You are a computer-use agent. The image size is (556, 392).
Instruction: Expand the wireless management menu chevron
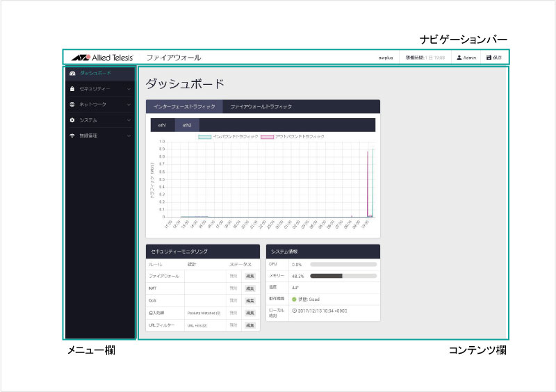point(129,136)
